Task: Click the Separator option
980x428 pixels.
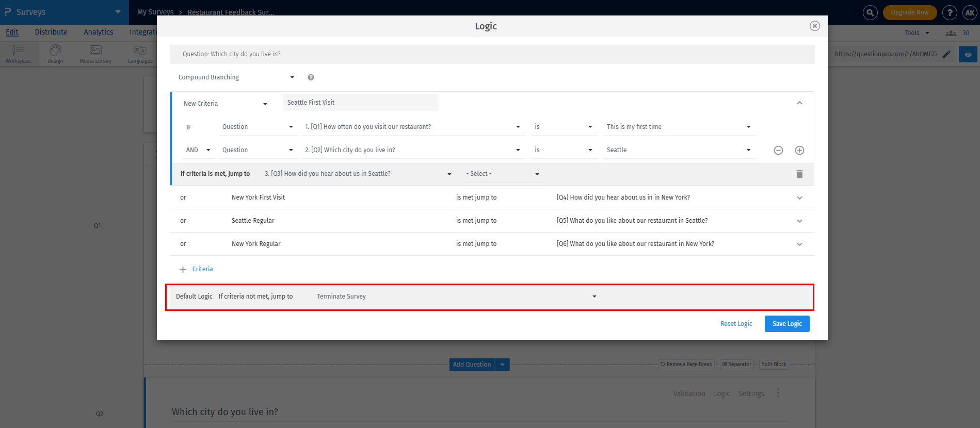Action: point(737,365)
